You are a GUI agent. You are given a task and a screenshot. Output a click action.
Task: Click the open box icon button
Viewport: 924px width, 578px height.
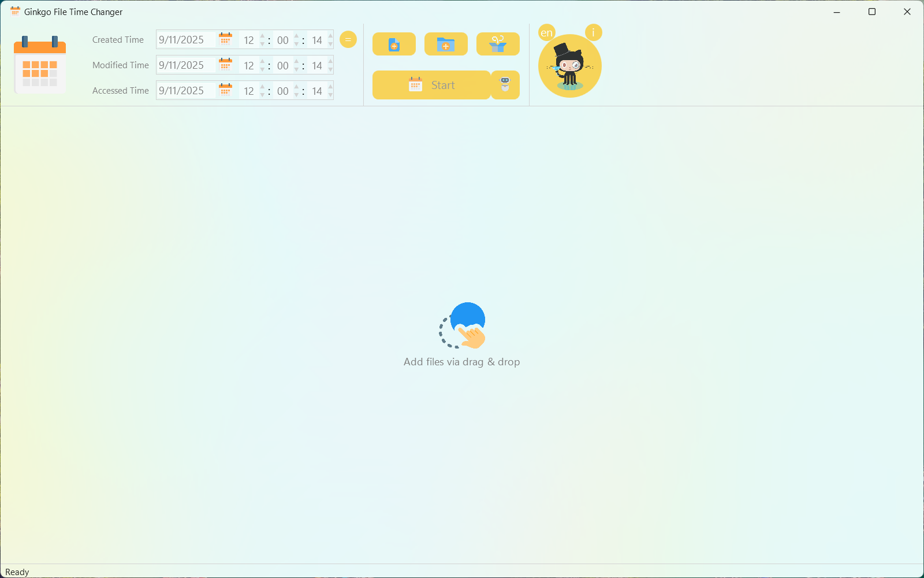498,45
